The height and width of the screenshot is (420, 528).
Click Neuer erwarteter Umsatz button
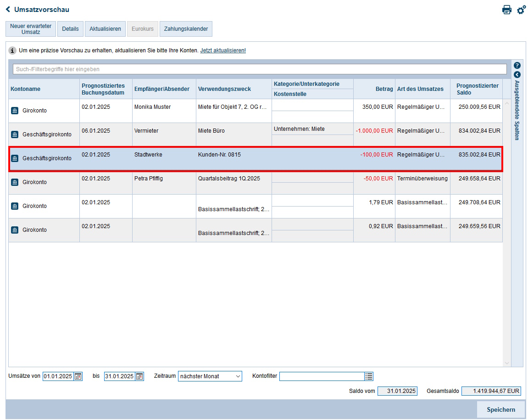tap(31, 29)
